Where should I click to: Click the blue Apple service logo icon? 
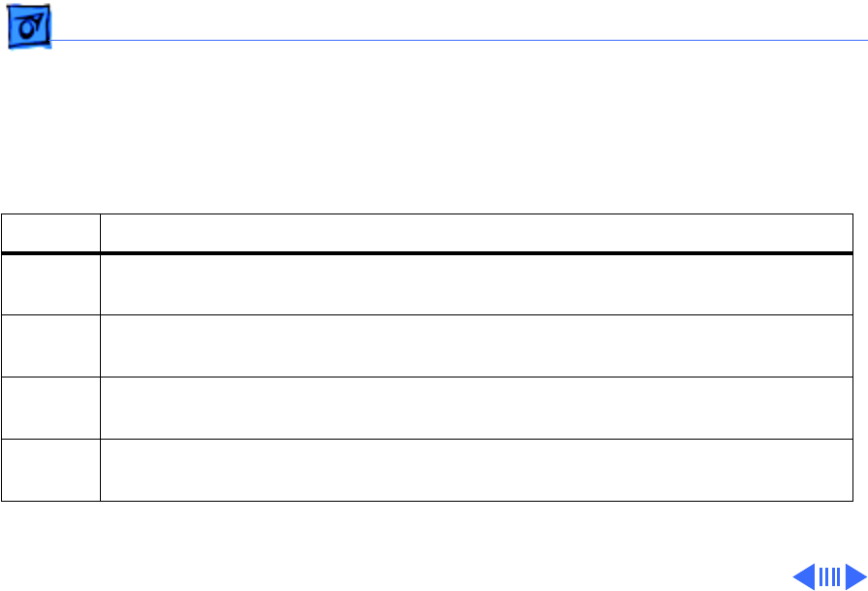(x=28, y=32)
